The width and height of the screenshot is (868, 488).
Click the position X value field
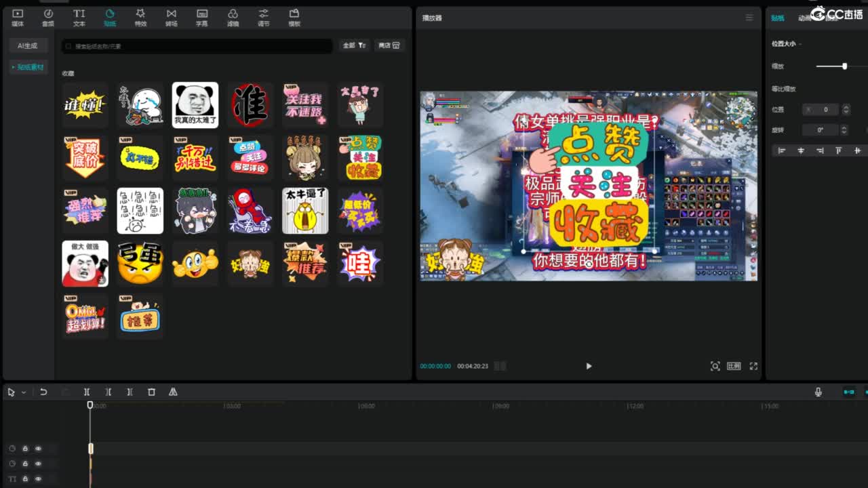point(821,109)
